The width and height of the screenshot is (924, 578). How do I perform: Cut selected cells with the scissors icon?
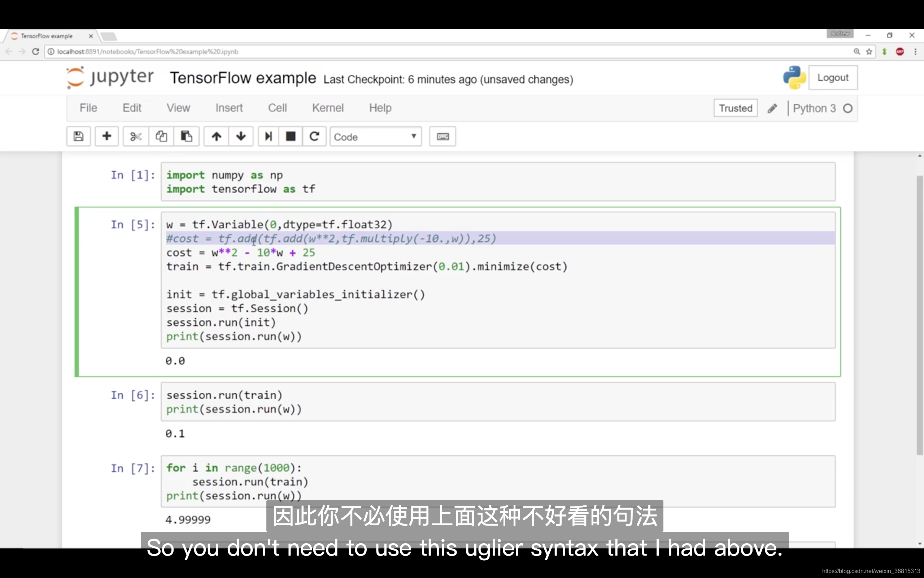[136, 137]
